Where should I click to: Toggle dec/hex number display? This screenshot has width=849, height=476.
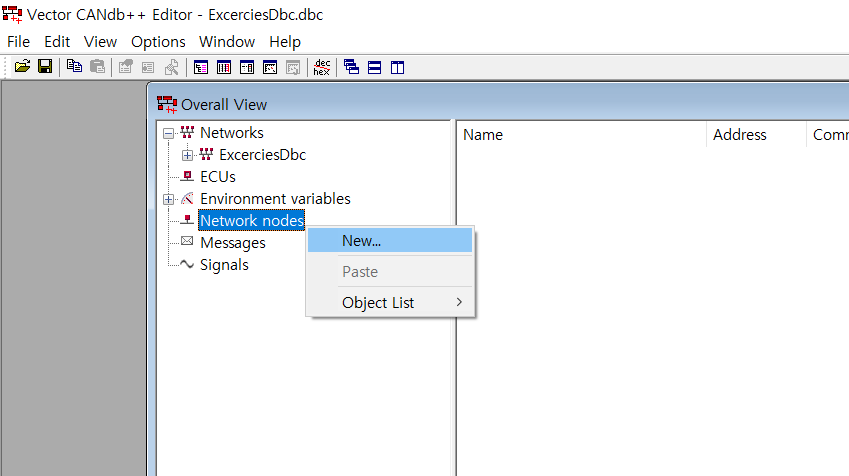coord(322,67)
